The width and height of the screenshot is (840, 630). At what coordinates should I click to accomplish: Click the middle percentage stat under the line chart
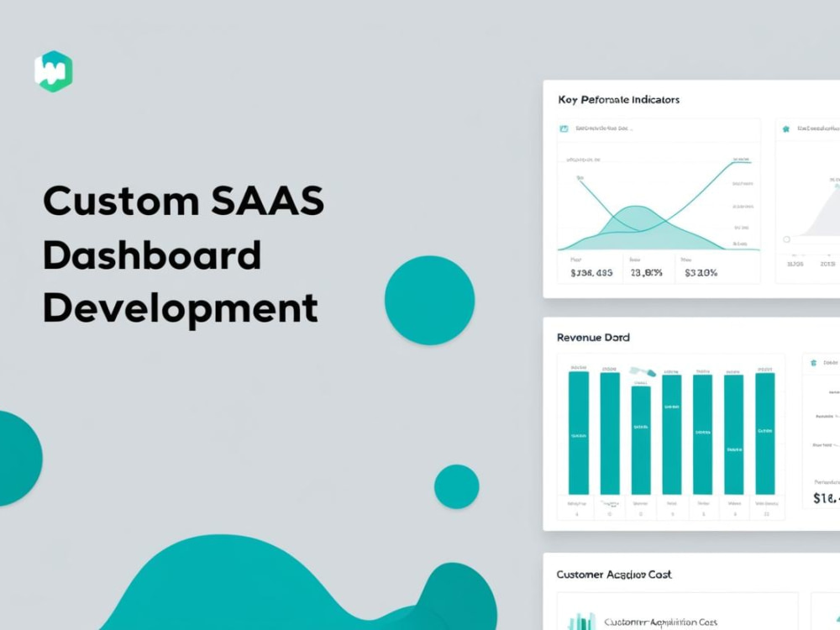tap(647, 273)
